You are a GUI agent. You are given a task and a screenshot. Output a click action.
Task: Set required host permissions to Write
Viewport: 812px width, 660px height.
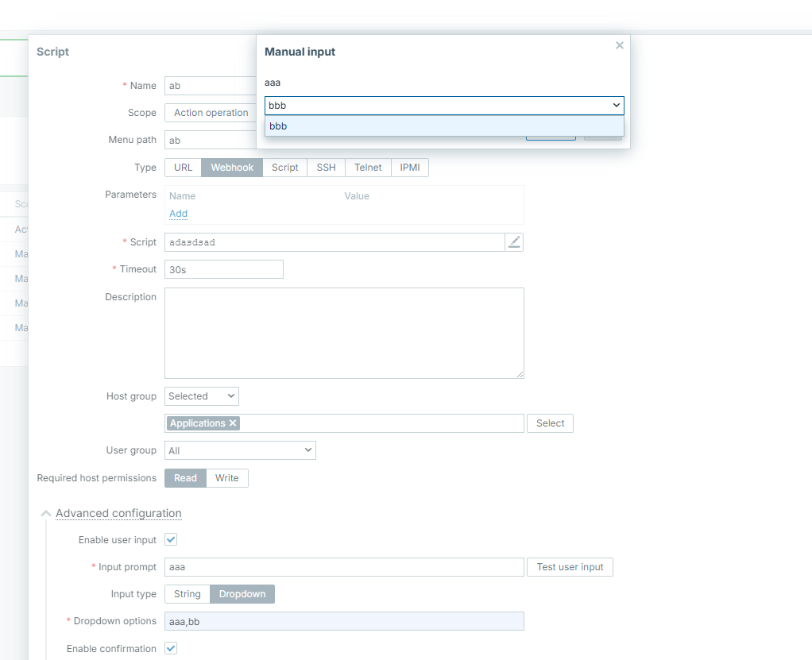(227, 478)
